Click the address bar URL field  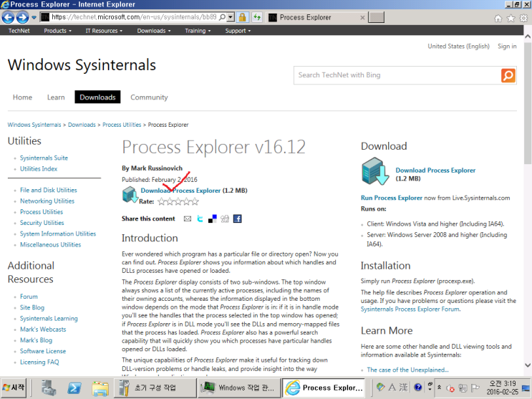click(x=134, y=17)
